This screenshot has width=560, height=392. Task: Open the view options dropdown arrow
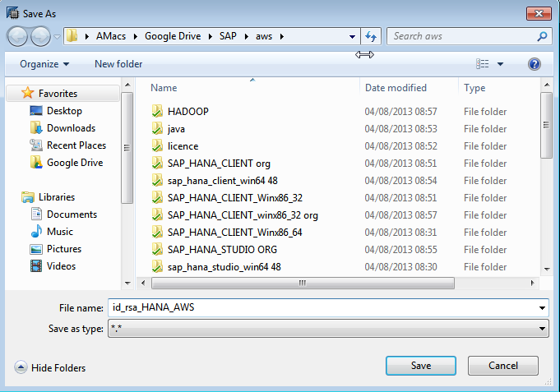tap(500, 64)
